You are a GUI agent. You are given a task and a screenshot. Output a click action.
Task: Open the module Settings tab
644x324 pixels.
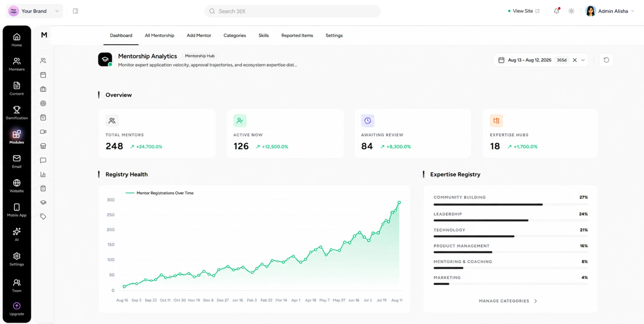pyautogui.click(x=334, y=35)
